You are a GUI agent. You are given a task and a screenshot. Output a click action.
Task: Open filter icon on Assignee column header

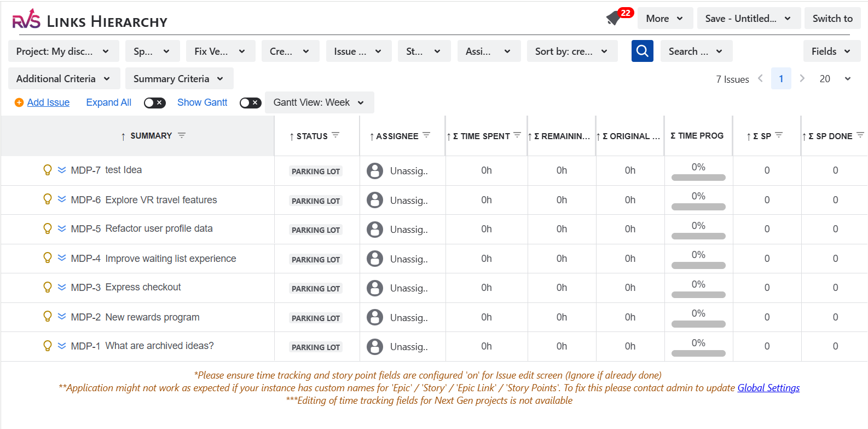click(x=426, y=135)
